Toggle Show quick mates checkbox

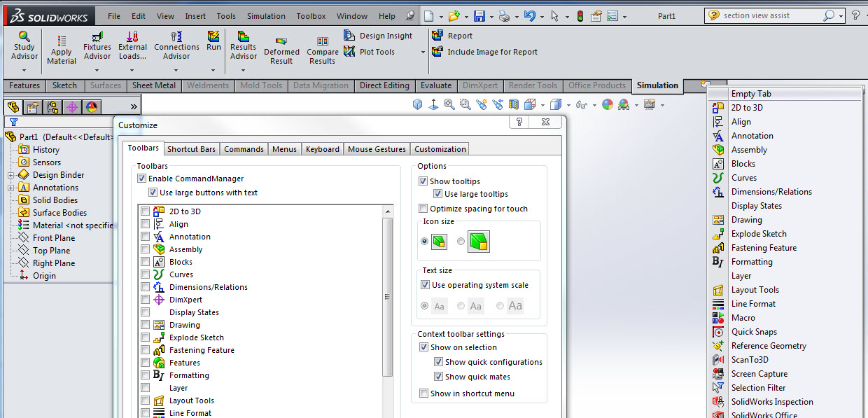coord(438,377)
